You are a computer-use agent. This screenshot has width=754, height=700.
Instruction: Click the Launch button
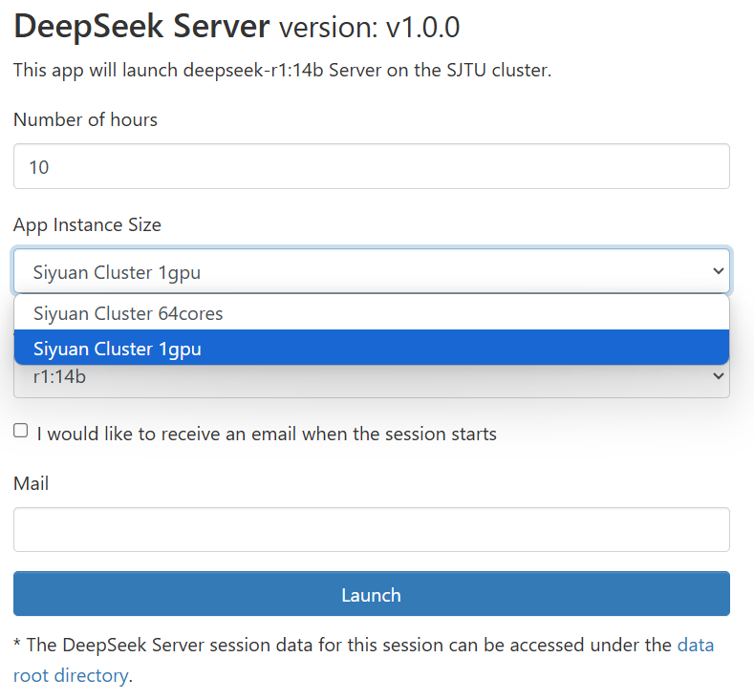[371, 594]
